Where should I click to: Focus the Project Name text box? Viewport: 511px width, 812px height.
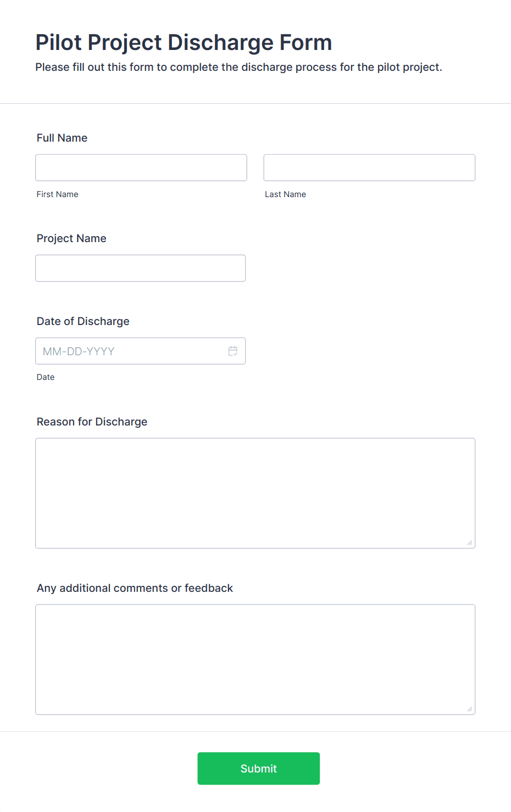click(141, 268)
